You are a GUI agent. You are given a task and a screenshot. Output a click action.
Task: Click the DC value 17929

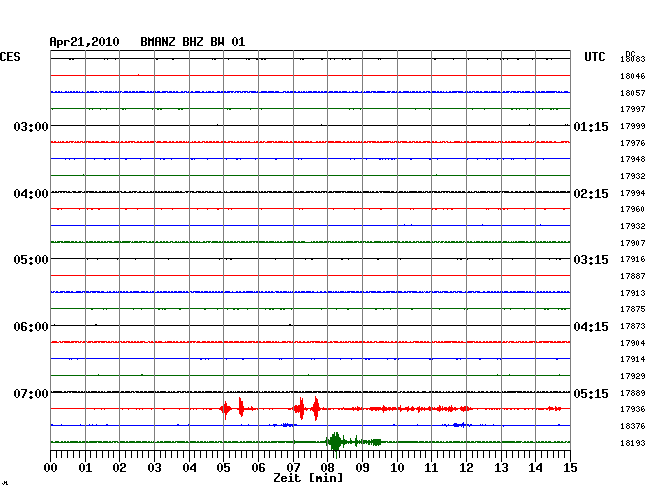pyautogui.click(x=633, y=376)
